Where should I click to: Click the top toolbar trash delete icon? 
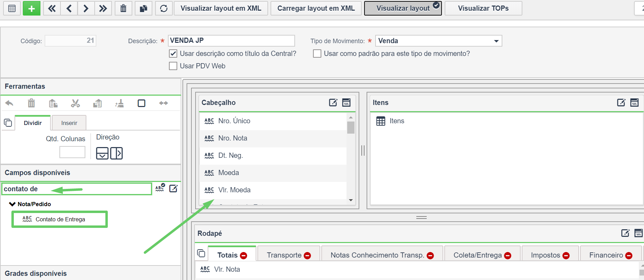[123, 8]
